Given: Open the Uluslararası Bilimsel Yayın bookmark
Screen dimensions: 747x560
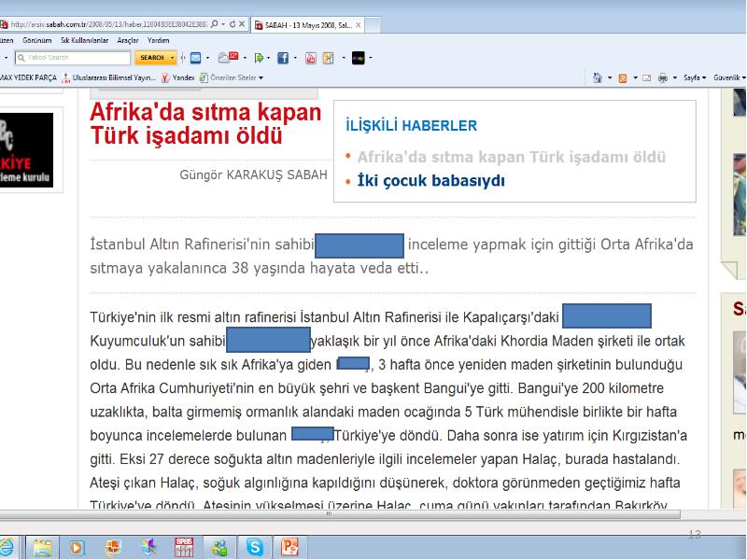Looking at the screenshot, I should (x=109, y=77).
